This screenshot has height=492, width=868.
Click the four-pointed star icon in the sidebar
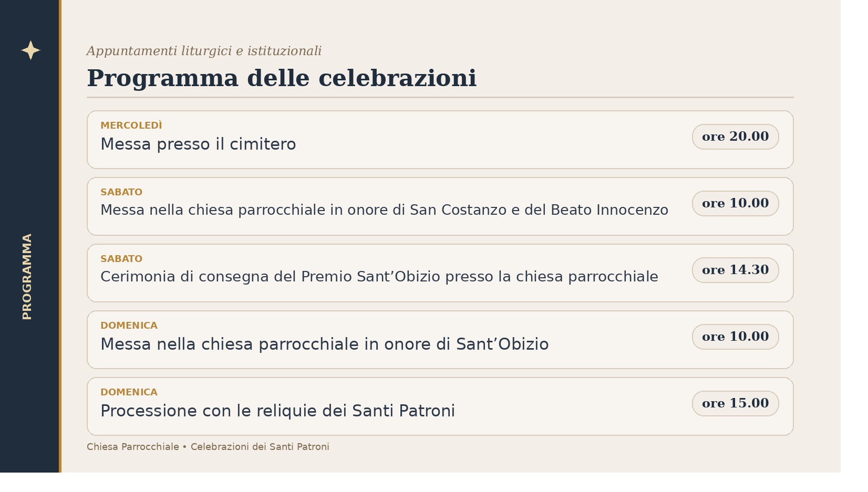pos(30,50)
